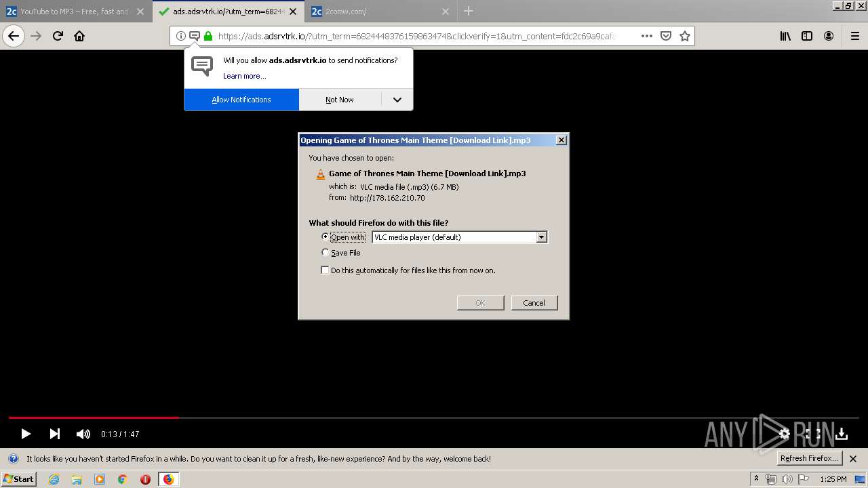Launch Chrome from taskbar

[x=123, y=479]
